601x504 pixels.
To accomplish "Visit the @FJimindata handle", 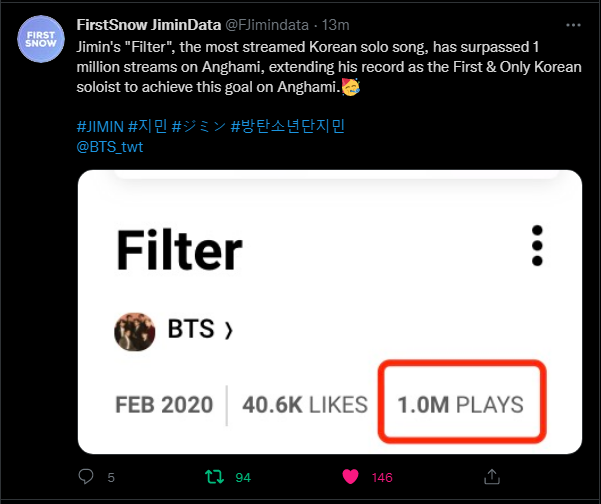I will click(x=267, y=25).
